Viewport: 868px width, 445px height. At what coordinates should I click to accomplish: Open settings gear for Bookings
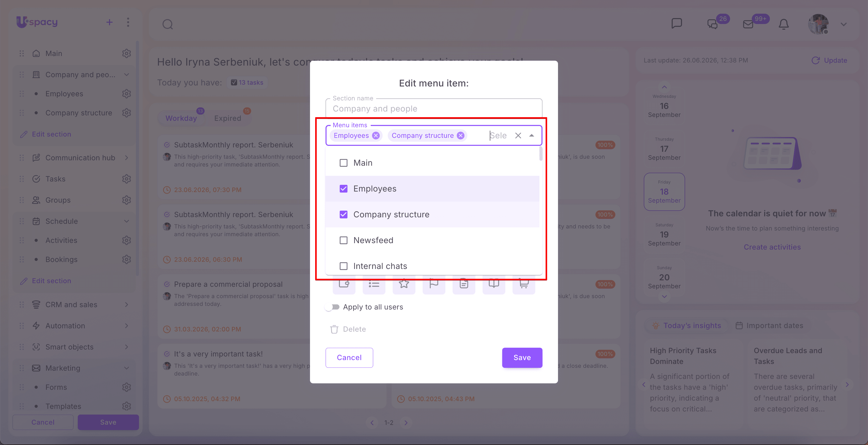coord(126,259)
